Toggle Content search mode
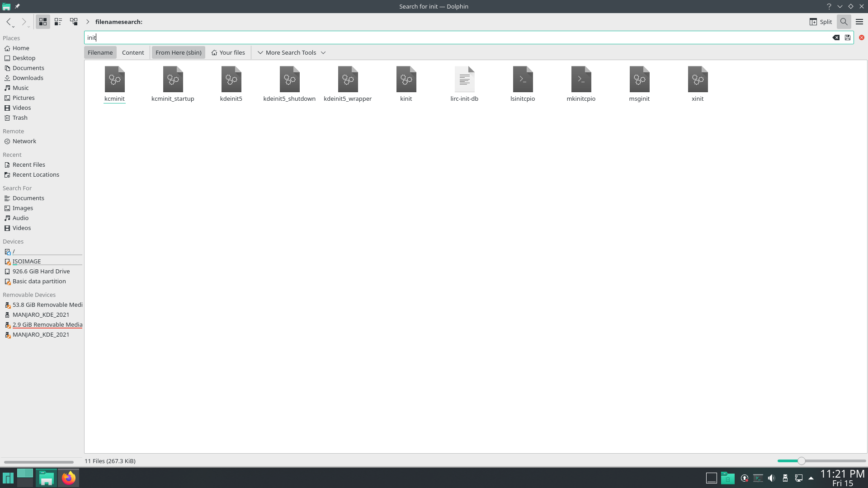Image resolution: width=868 pixels, height=488 pixels. tap(133, 52)
